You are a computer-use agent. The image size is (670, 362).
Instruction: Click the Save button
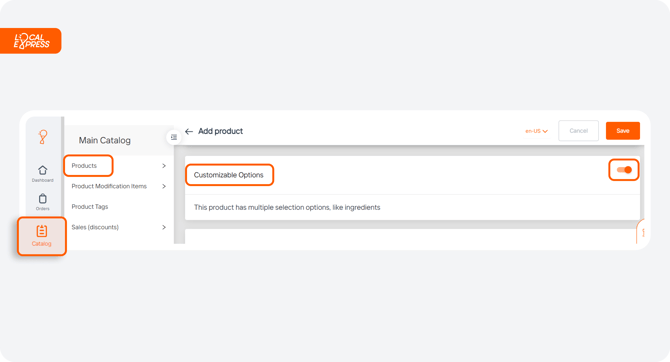[x=623, y=131]
